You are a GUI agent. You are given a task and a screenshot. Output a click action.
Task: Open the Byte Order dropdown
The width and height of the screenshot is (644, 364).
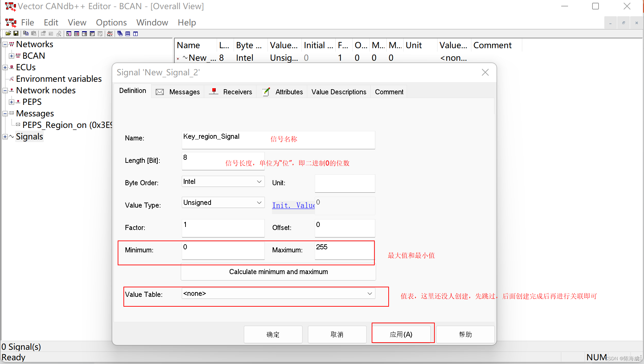[259, 181]
